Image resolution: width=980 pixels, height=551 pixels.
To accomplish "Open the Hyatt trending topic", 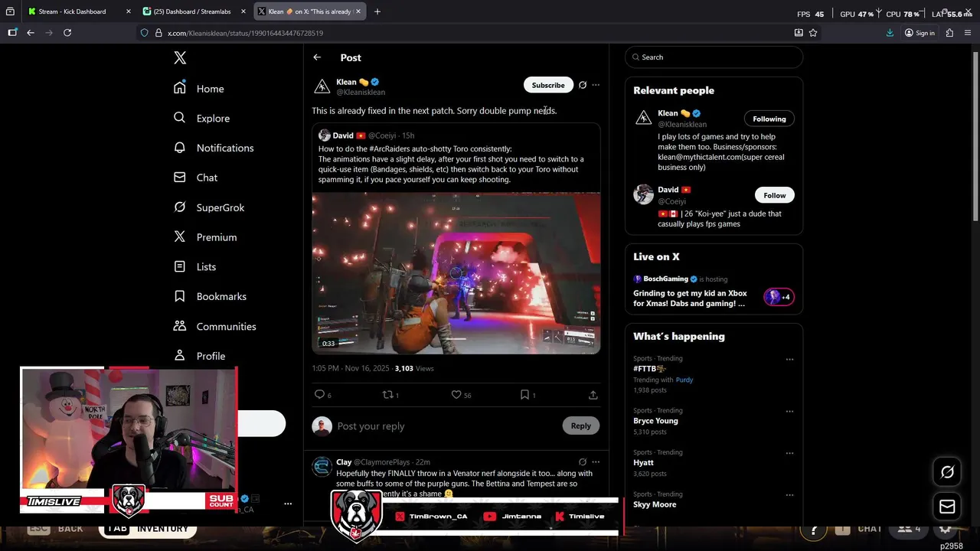I will (x=643, y=463).
